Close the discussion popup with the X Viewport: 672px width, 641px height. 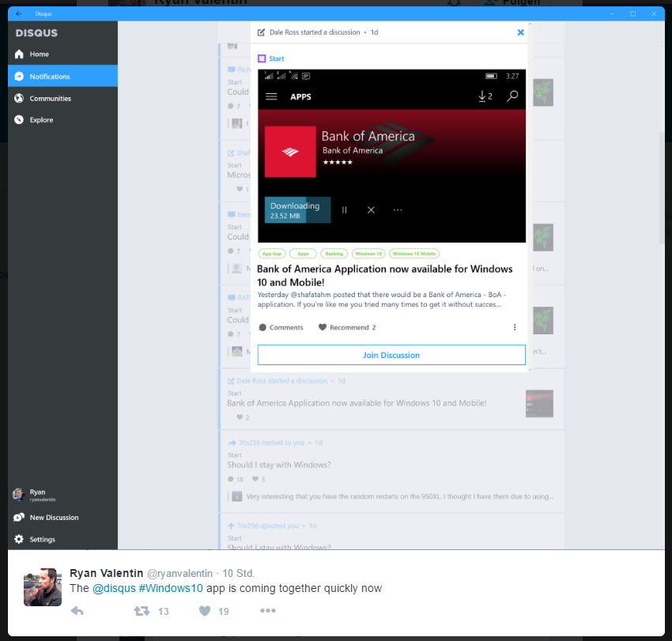(520, 32)
